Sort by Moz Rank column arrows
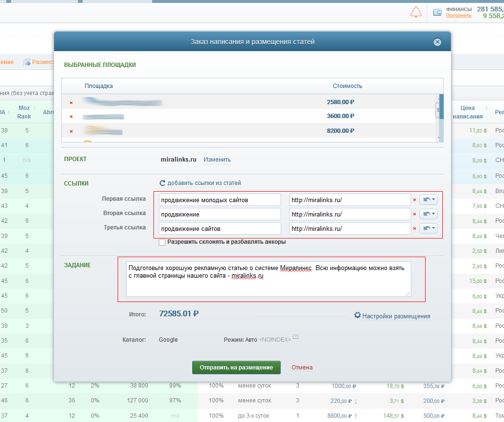This screenshot has height=422, width=504. [x=35, y=108]
